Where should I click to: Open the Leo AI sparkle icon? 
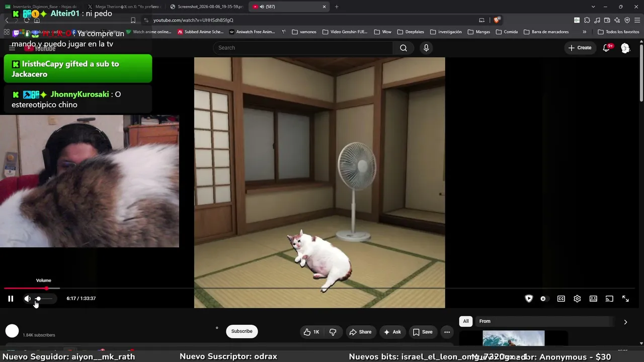pos(617,20)
